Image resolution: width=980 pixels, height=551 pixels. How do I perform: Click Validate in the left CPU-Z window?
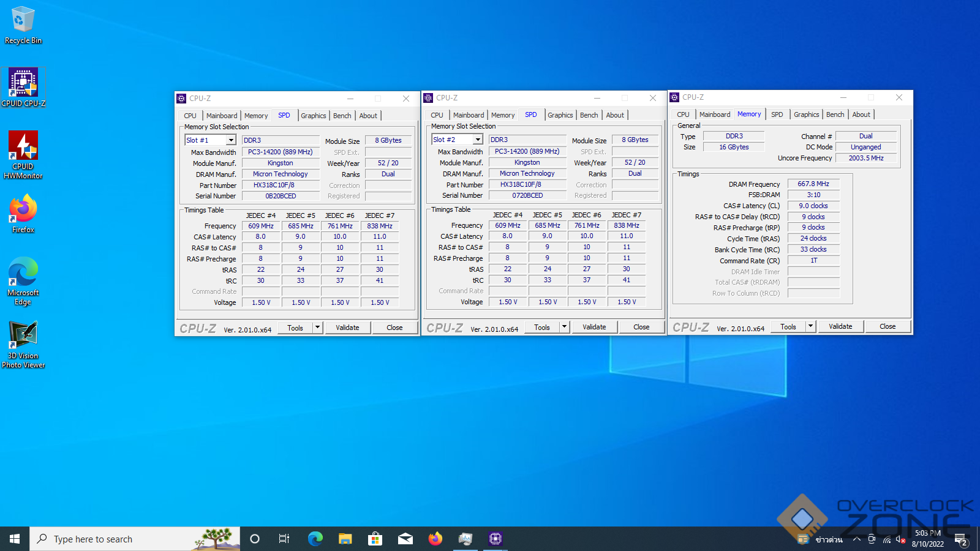click(347, 328)
